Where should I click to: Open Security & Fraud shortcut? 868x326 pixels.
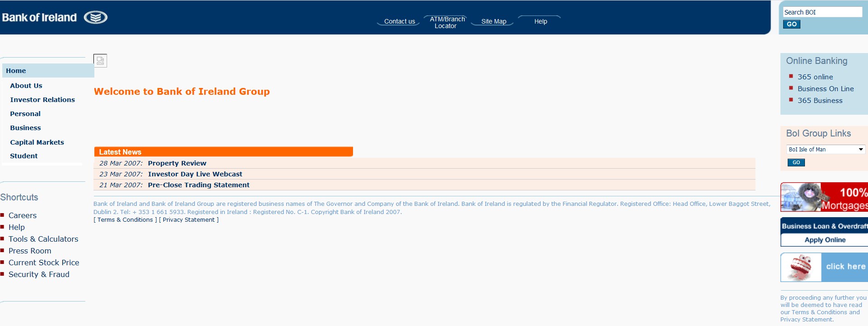(x=39, y=274)
